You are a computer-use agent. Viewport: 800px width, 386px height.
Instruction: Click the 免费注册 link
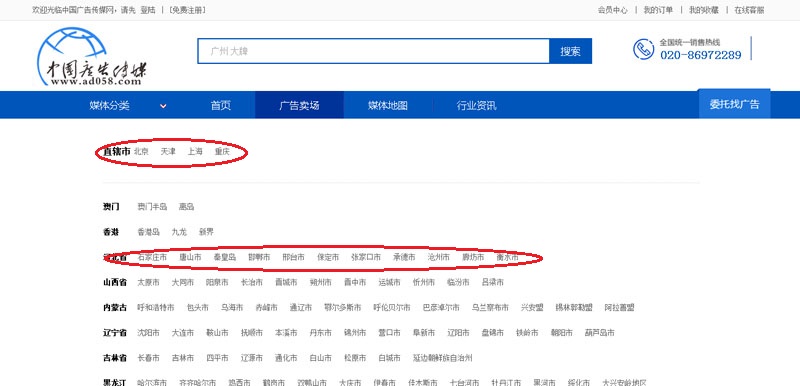coord(187,10)
